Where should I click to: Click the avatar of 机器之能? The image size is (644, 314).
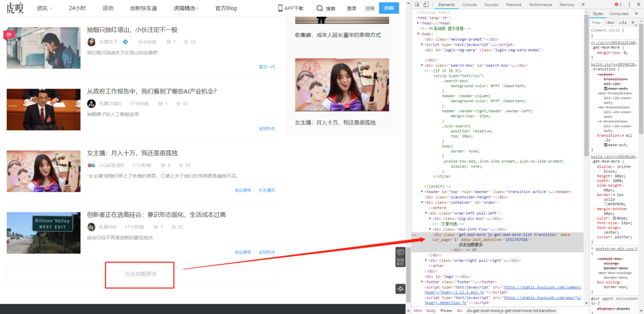[91, 104]
